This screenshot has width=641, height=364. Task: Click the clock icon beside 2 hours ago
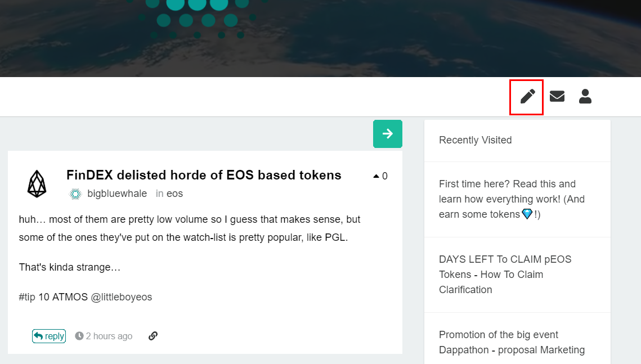pos(79,336)
